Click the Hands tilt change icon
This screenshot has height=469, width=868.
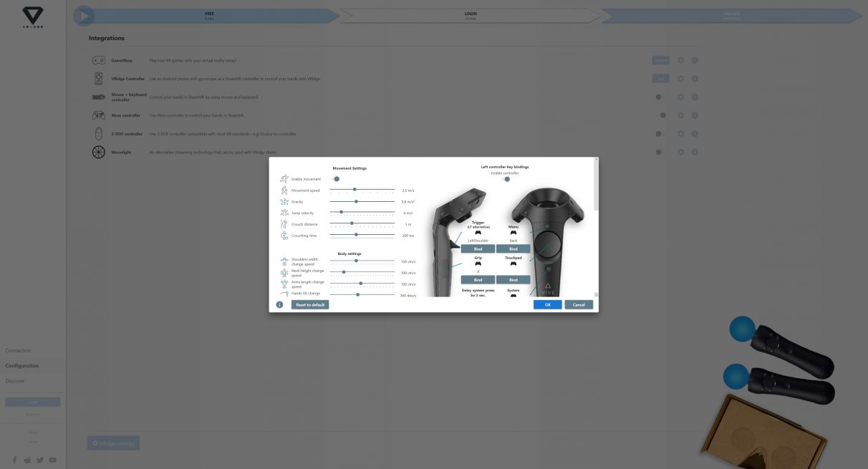284,294
